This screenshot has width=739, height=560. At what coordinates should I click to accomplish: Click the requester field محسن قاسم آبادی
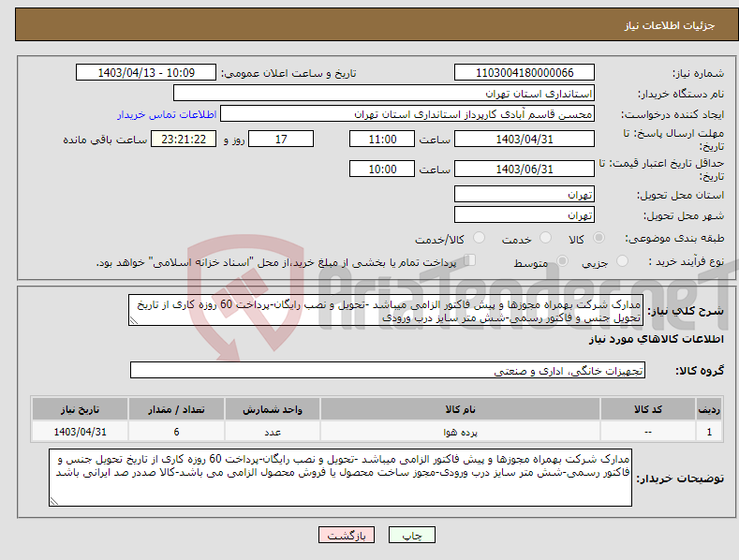[x=407, y=113]
